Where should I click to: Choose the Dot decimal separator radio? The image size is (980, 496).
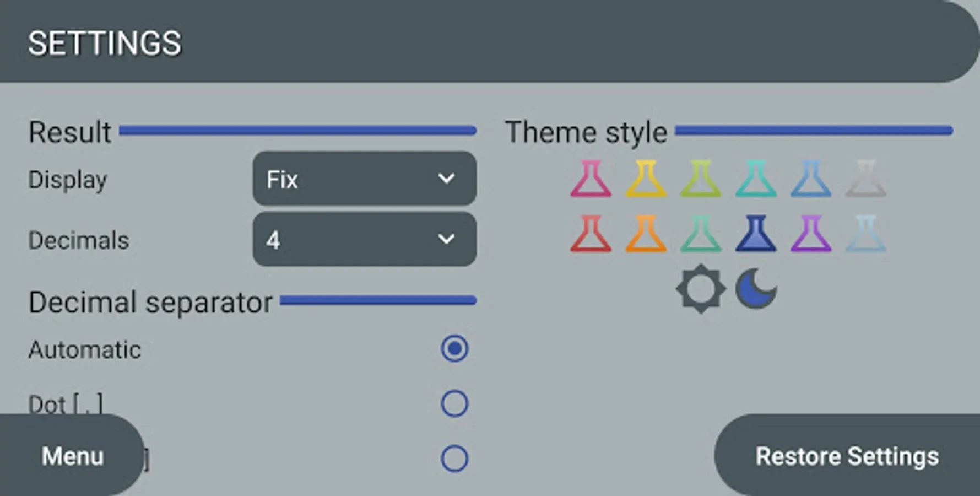(454, 404)
